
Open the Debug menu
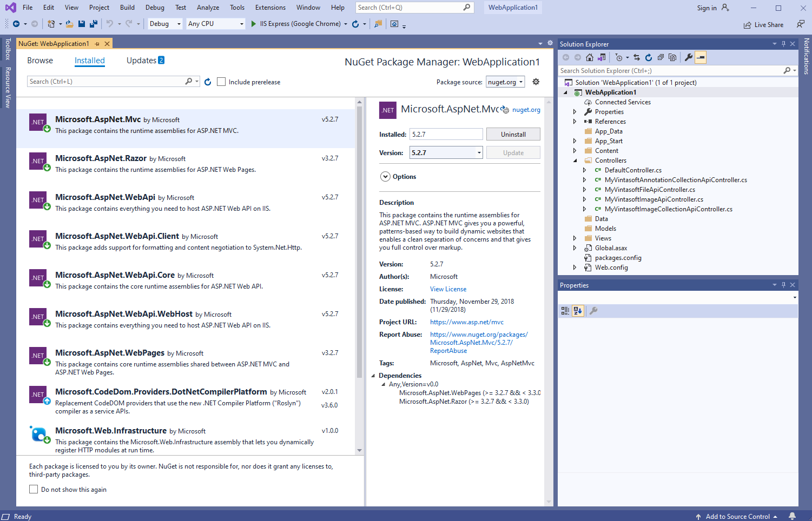point(155,8)
